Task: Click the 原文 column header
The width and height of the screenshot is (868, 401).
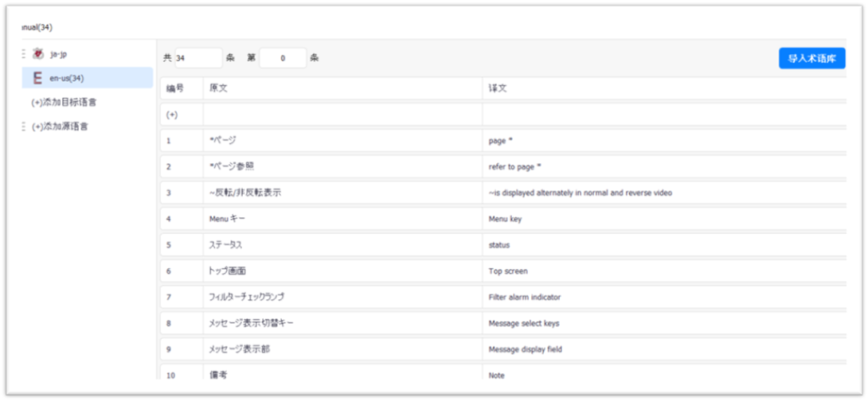Action: (219, 88)
